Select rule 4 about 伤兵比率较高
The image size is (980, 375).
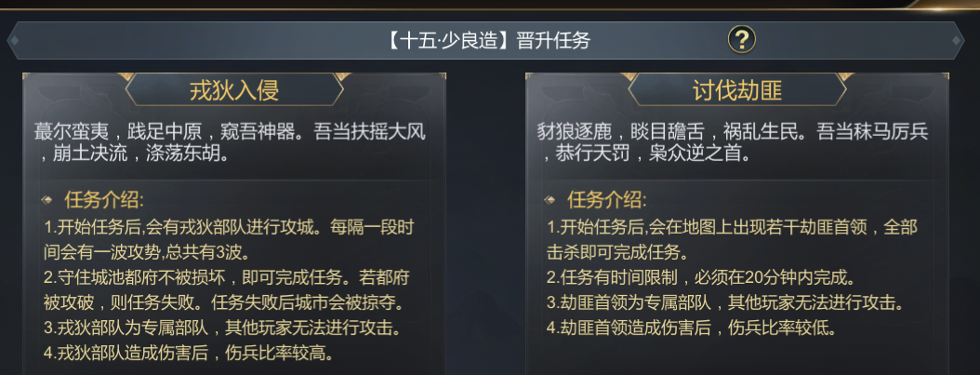(189, 353)
